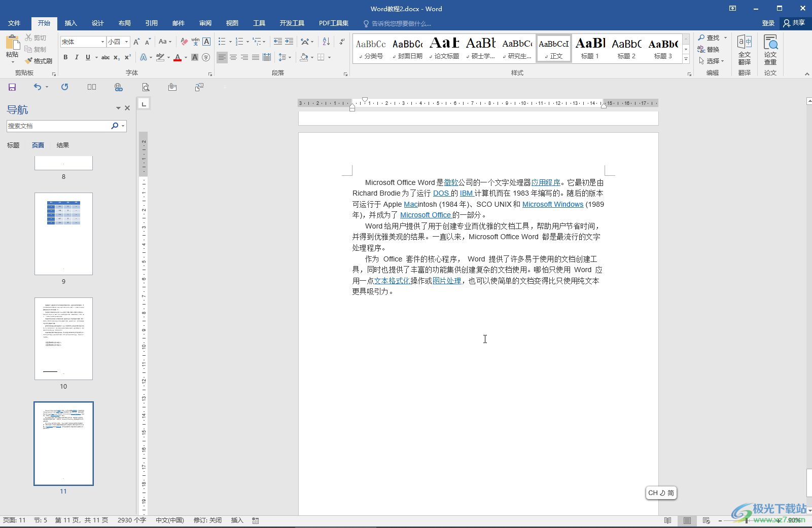The width and height of the screenshot is (812, 528).
Task: Click the 共享 Share button
Action: tap(794, 23)
